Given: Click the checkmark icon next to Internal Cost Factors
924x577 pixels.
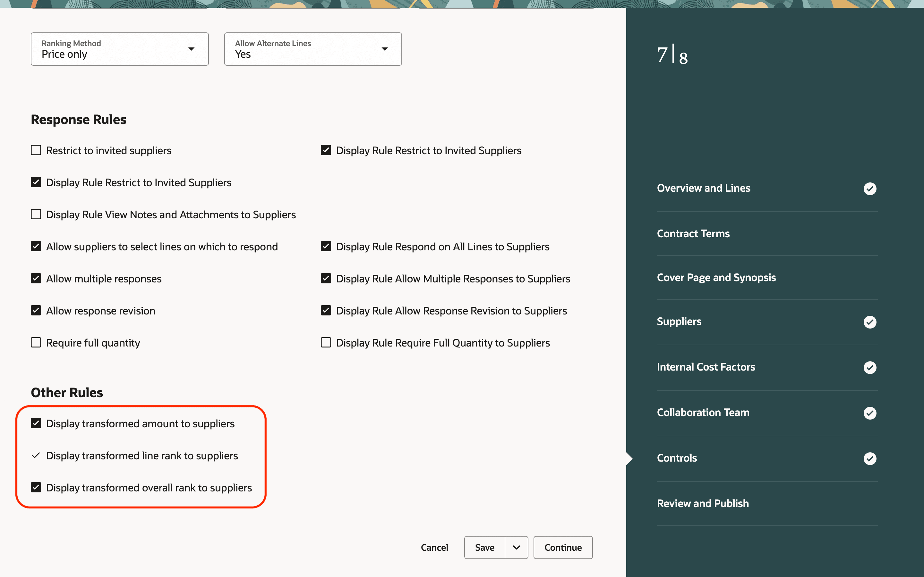Looking at the screenshot, I should coord(870,367).
